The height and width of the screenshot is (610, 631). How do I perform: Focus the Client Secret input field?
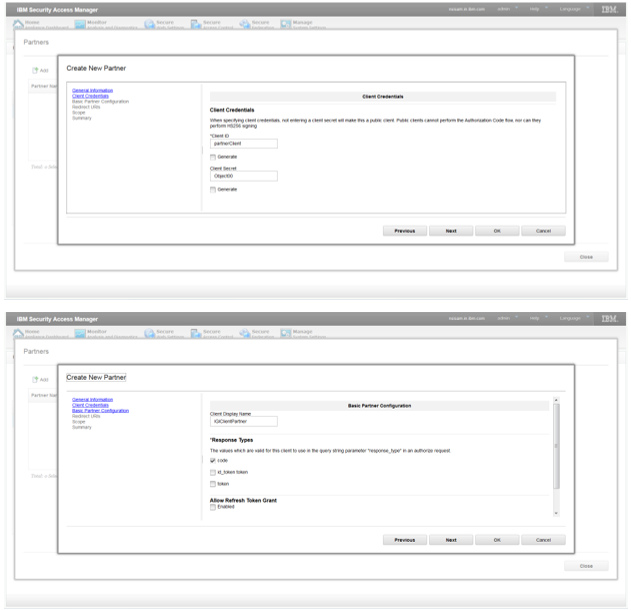click(x=244, y=176)
